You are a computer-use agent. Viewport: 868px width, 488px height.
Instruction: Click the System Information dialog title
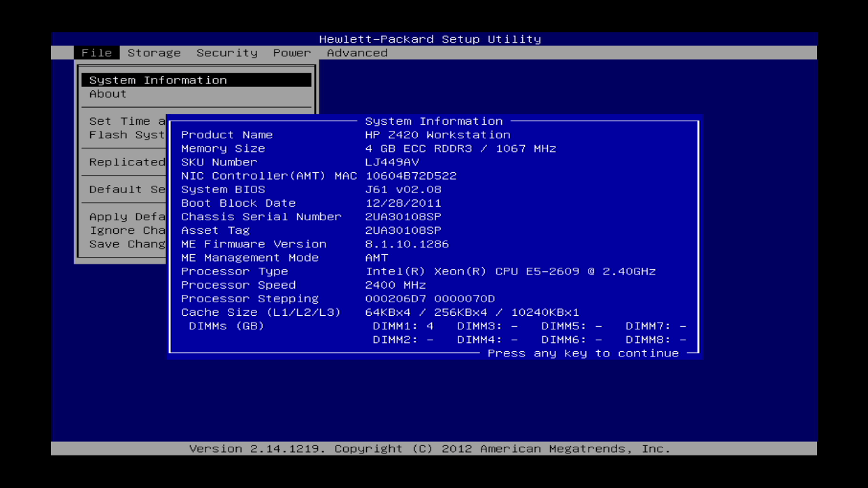pos(434,121)
